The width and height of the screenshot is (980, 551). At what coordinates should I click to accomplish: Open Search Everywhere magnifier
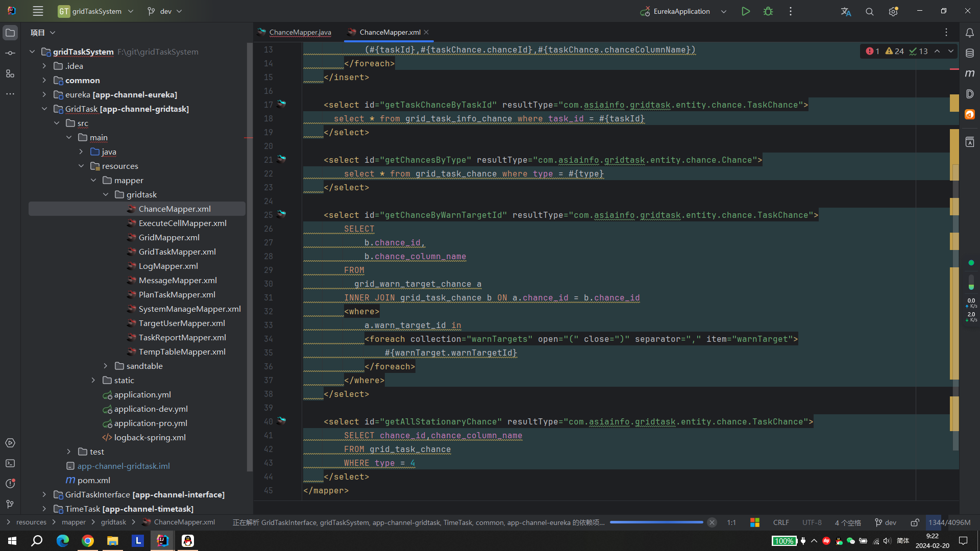pos(870,11)
